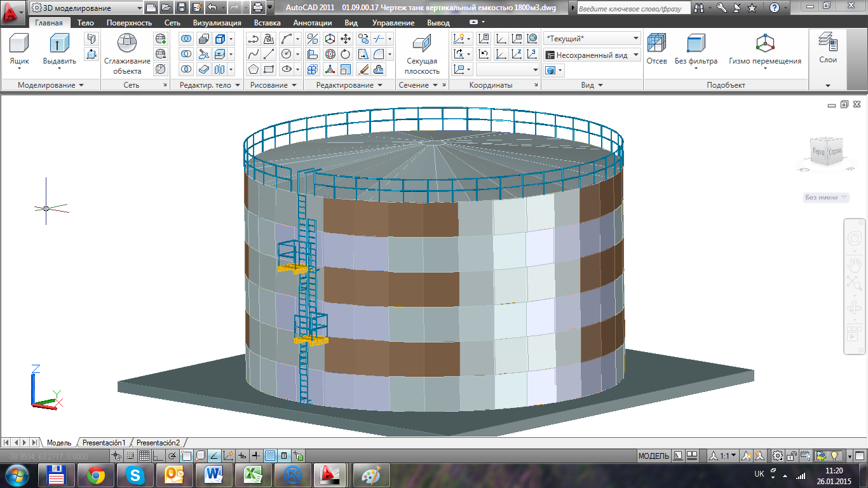Switch to the Вставка ribbon tab

pyautogui.click(x=267, y=23)
